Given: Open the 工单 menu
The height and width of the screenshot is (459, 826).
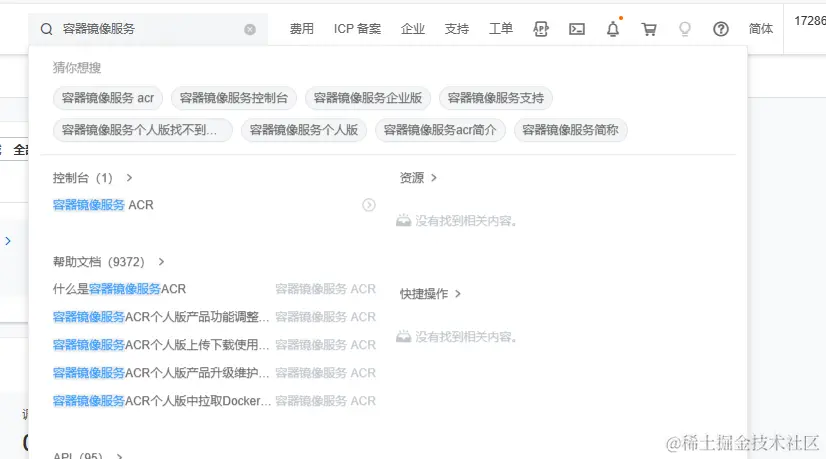Looking at the screenshot, I should [x=500, y=29].
